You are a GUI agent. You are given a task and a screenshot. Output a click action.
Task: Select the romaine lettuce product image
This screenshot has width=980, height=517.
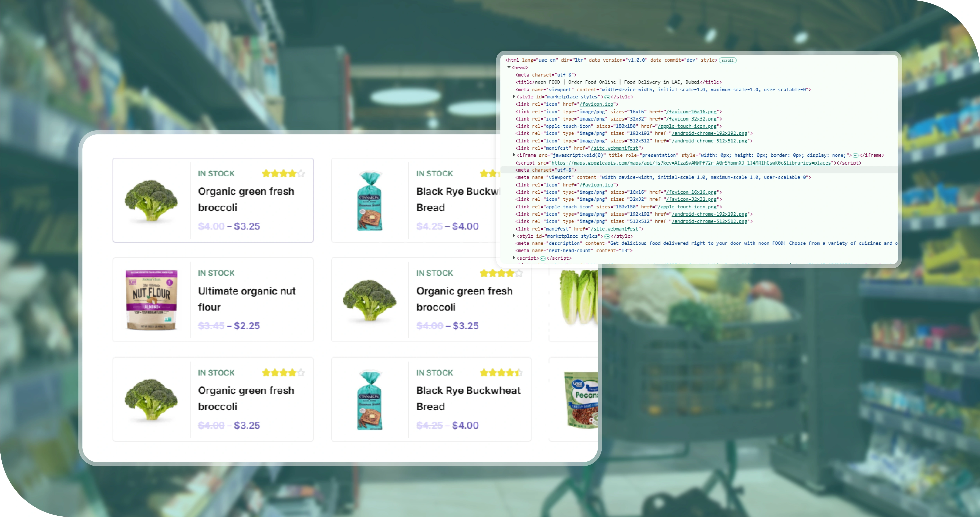pyautogui.click(x=578, y=297)
